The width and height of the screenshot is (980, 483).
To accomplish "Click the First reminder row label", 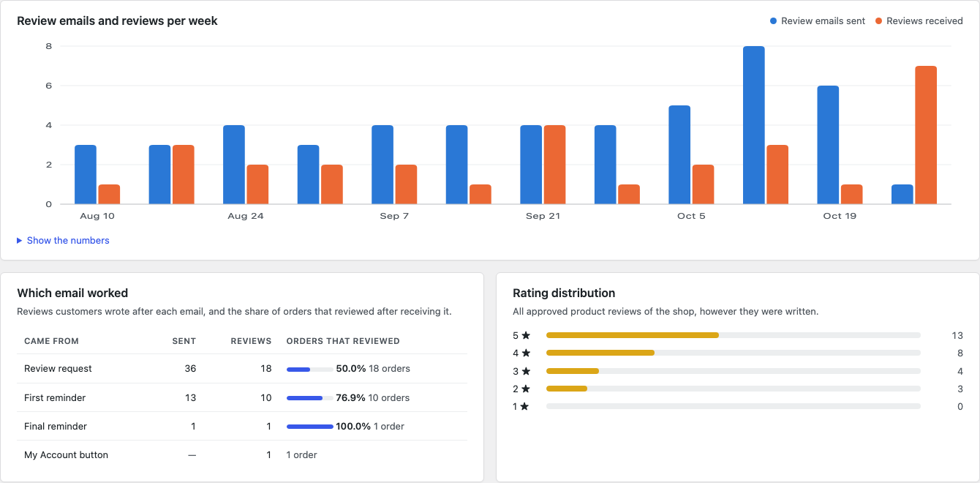I will pyautogui.click(x=55, y=398).
